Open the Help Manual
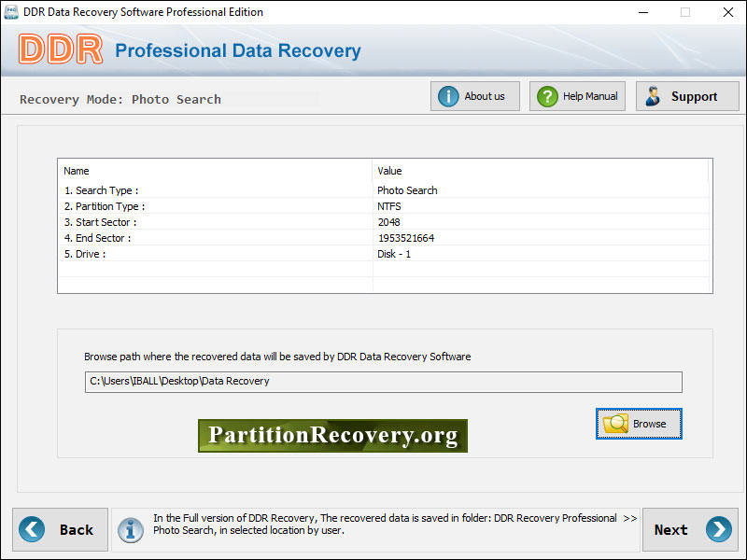 [x=576, y=95]
